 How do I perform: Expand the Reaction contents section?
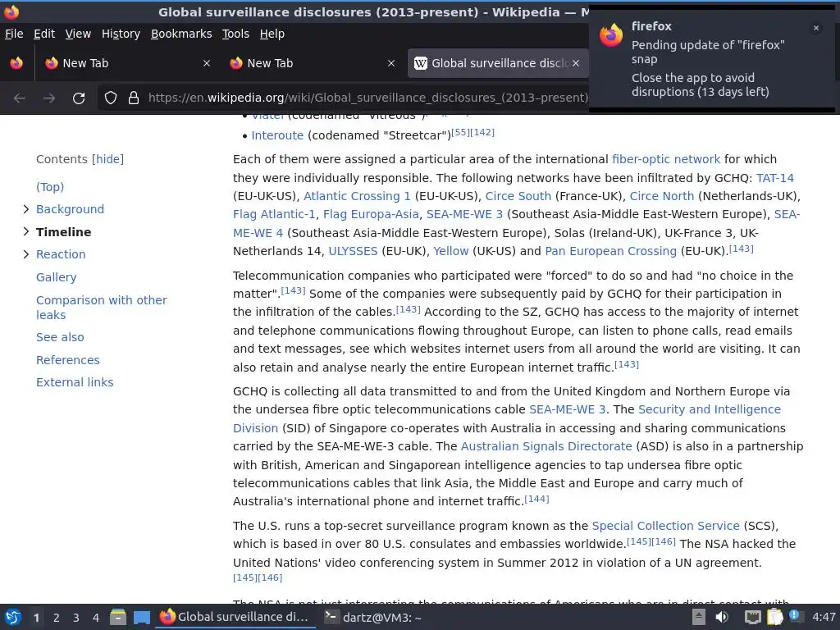[25, 254]
